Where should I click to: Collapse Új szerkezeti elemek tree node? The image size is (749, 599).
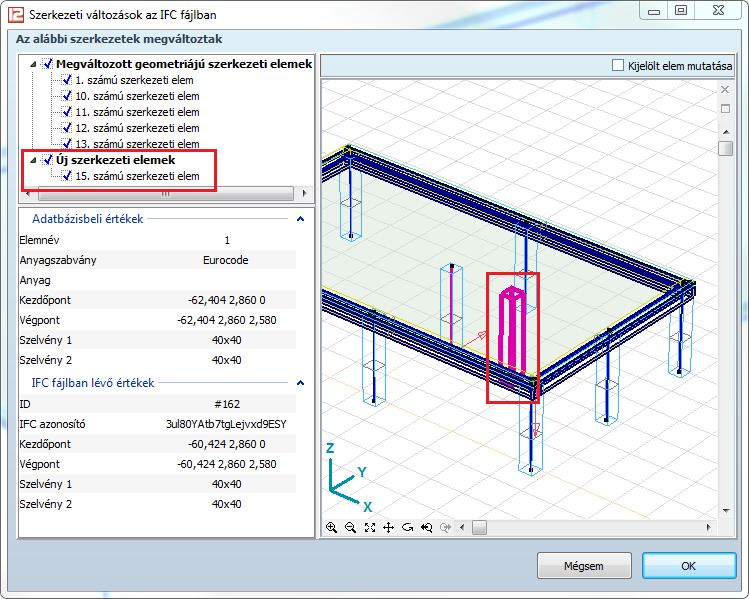point(33,160)
